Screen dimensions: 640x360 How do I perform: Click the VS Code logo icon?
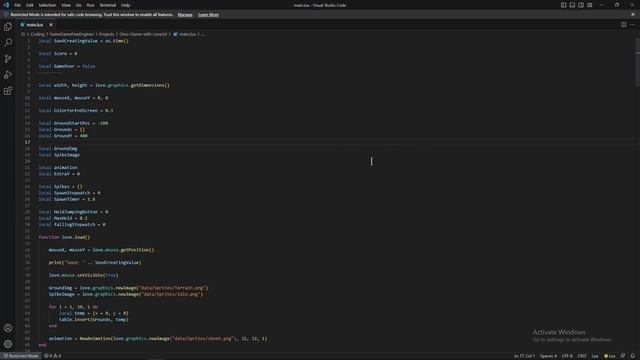coord(6,5)
